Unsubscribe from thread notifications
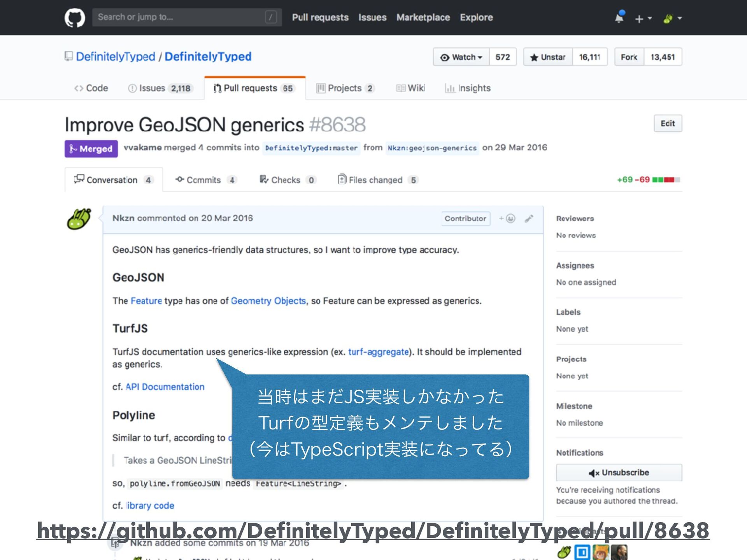 pyautogui.click(x=619, y=472)
